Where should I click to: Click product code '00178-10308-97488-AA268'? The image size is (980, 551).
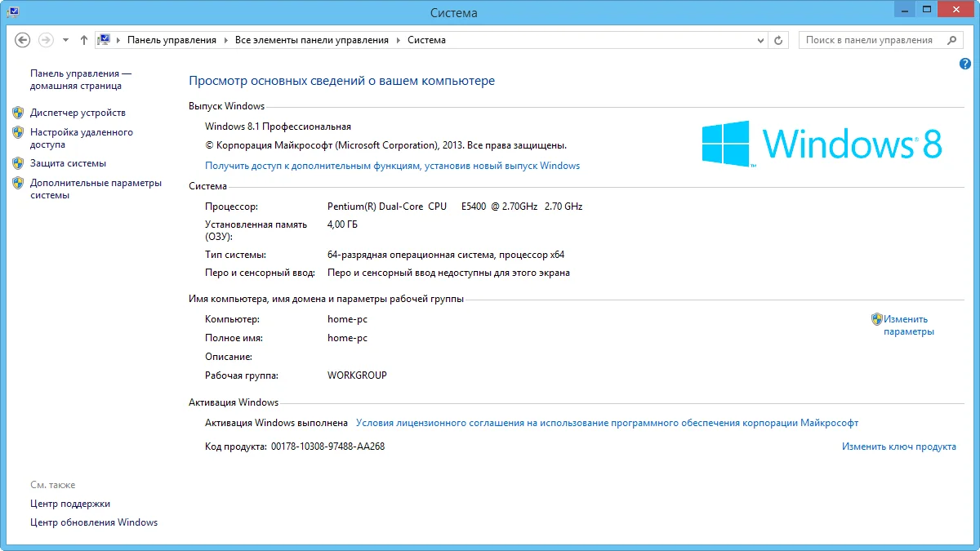tap(327, 447)
